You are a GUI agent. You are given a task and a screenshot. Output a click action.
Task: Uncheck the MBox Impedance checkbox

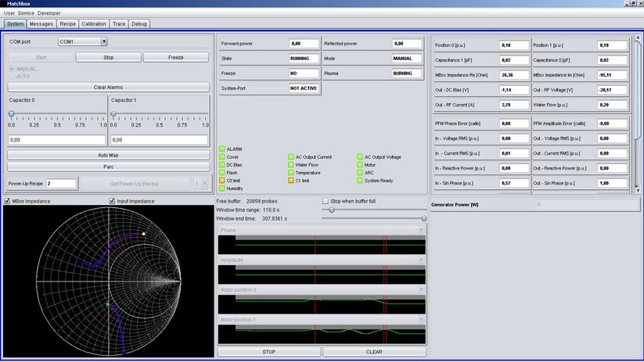point(7,201)
